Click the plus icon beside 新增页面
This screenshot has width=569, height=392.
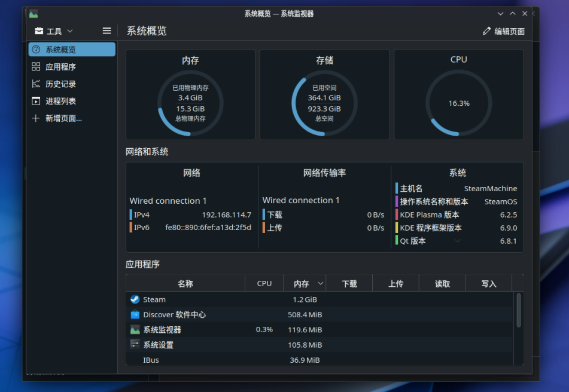(36, 118)
